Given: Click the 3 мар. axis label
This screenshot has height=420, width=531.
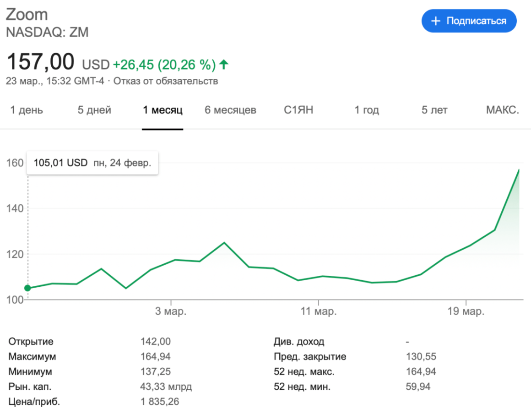Looking at the screenshot, I should tap(171, 311).
